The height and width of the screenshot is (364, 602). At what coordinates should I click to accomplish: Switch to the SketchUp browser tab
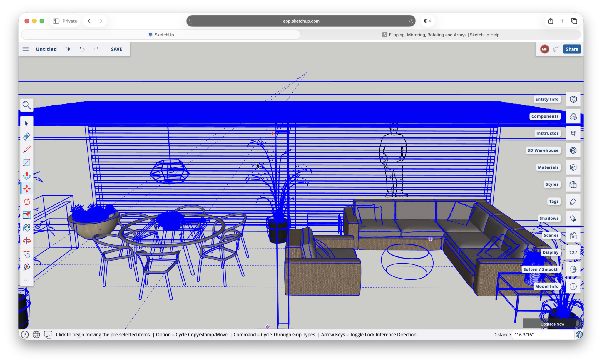tap(161, 35)
